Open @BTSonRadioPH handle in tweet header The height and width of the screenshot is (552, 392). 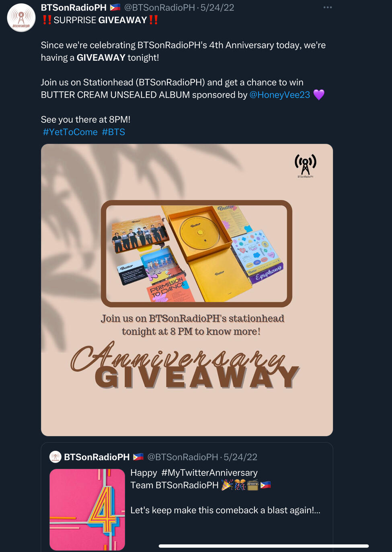160,7
